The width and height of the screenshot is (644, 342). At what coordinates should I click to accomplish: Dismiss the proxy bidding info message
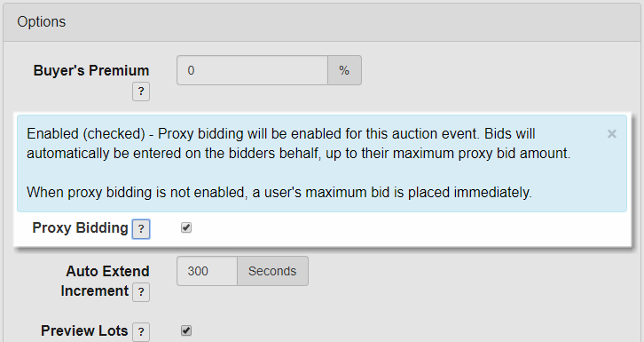611,133
